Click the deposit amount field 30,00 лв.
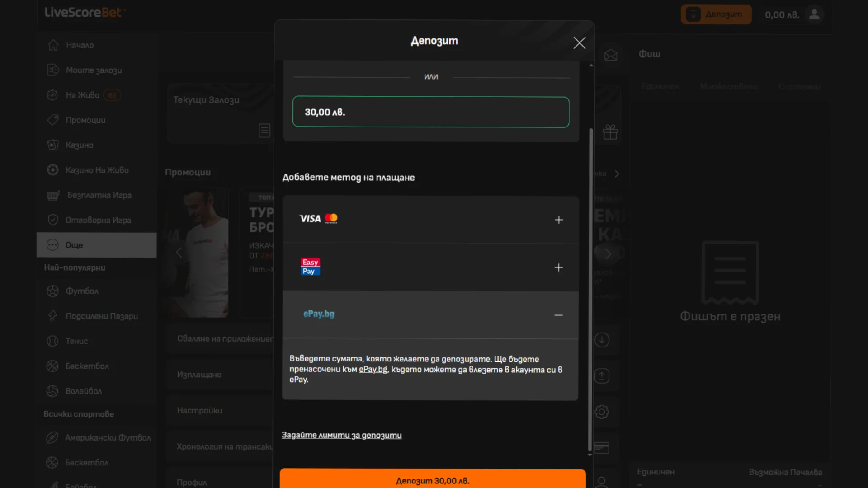This screenshot has height=488, width=868. (x=430, y=112)
